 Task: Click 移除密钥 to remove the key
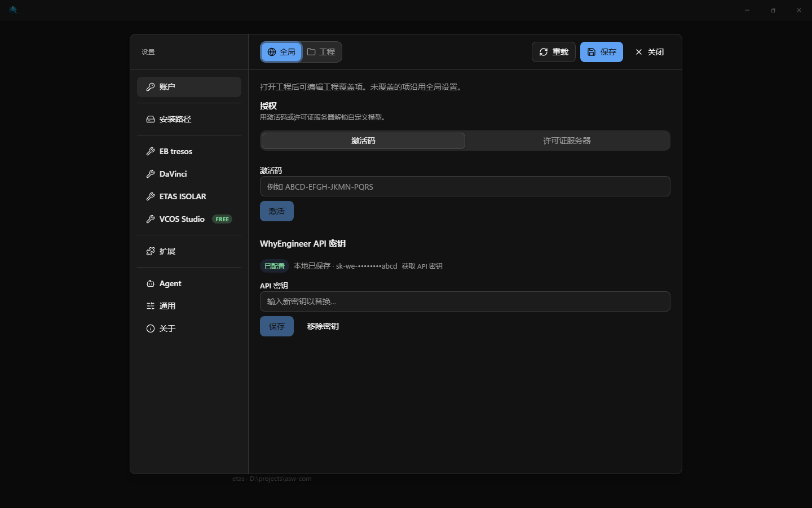(x=323, y=326)
